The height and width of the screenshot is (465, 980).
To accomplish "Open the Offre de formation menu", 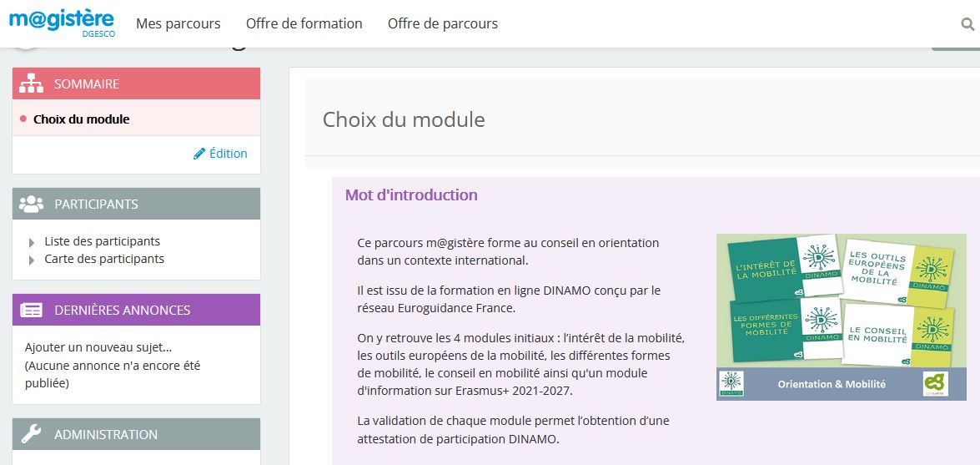I will 304,23.
